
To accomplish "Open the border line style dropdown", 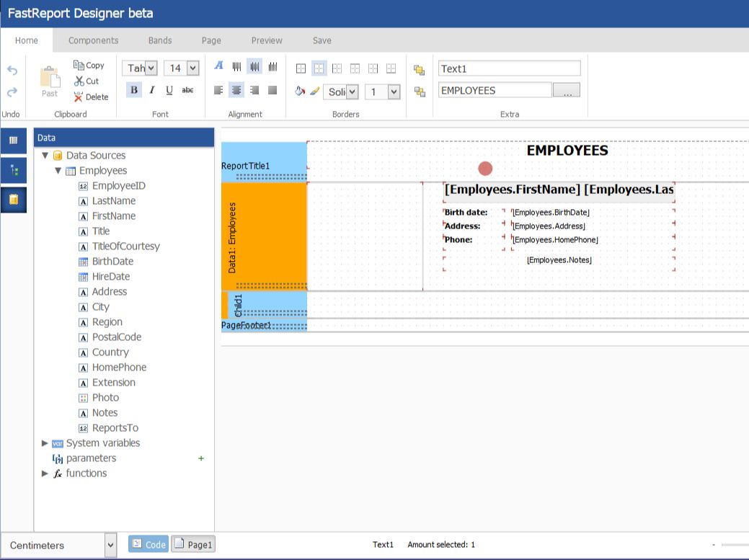I will pyautogui.click(x=353, y=92).
